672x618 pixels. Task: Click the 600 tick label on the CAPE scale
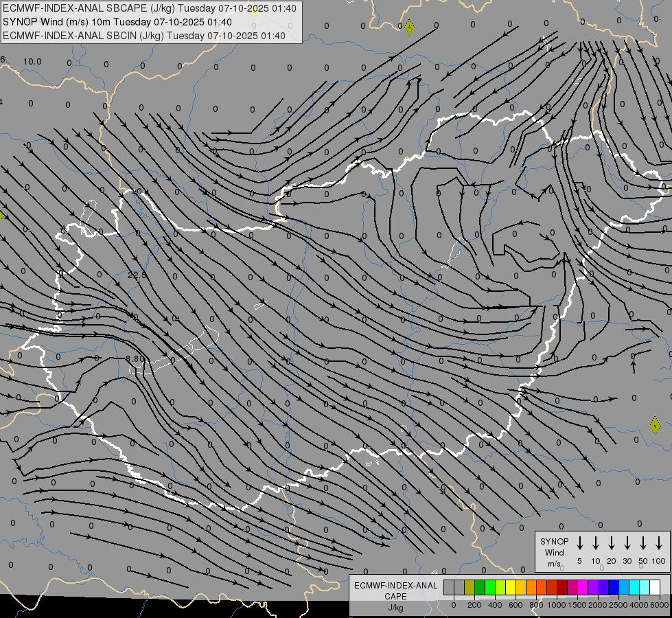point(515,605)
